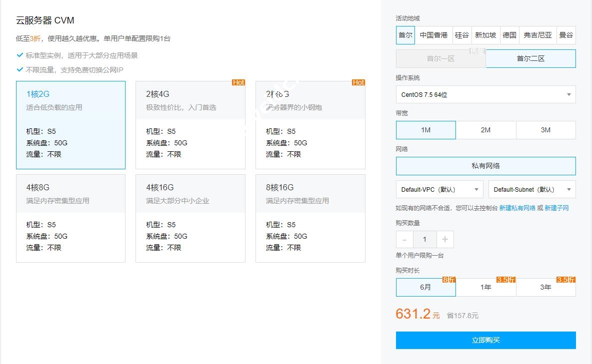Open the CentOS 7.5 64位 operating system dropdown
This screenshot has height=364, width=592.
pos(485,94)
